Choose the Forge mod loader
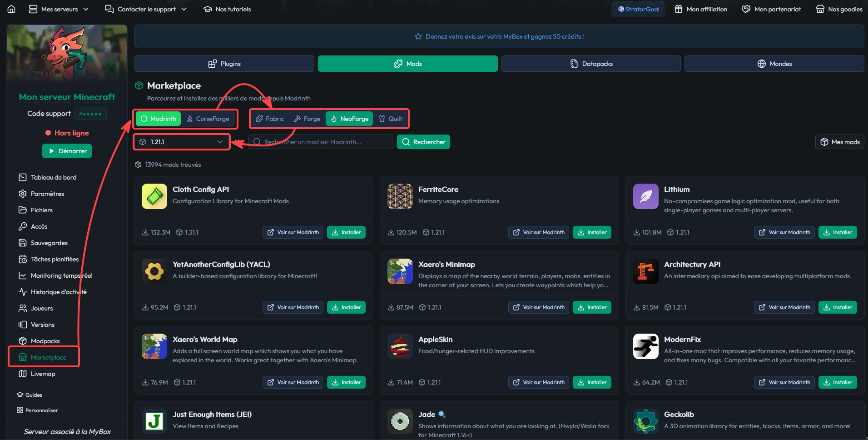This screenshot has height=440, width=868. pos(307,119)
